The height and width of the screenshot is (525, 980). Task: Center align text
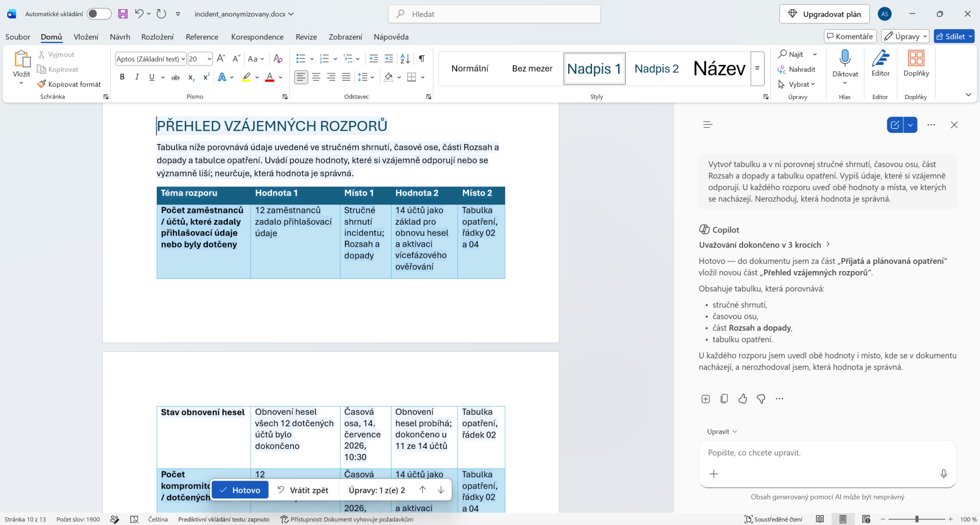click(316, 77)
